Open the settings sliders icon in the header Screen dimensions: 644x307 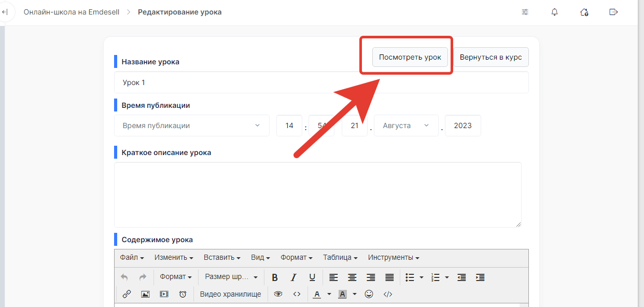[x=525, y=12]
